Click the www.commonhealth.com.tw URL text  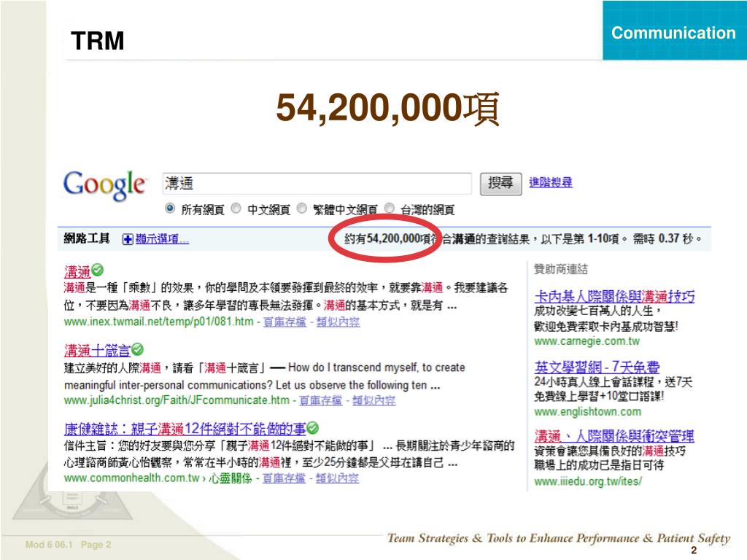coord(131,478)
